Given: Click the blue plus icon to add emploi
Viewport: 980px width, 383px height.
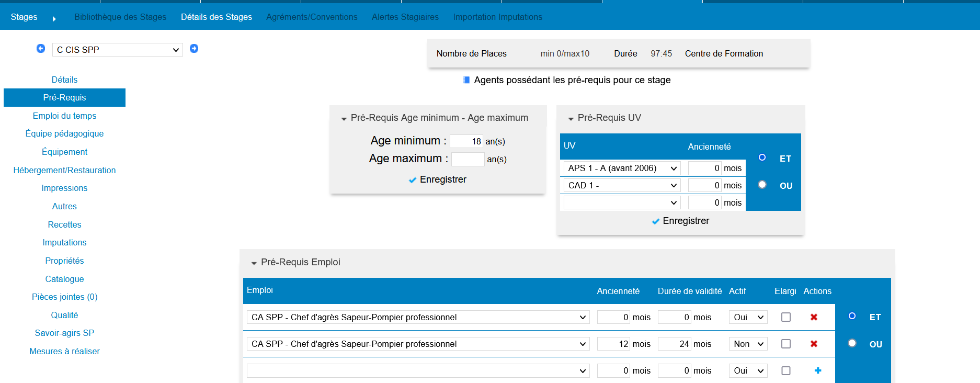Looking at the screenshot, I should coord(818,370).
